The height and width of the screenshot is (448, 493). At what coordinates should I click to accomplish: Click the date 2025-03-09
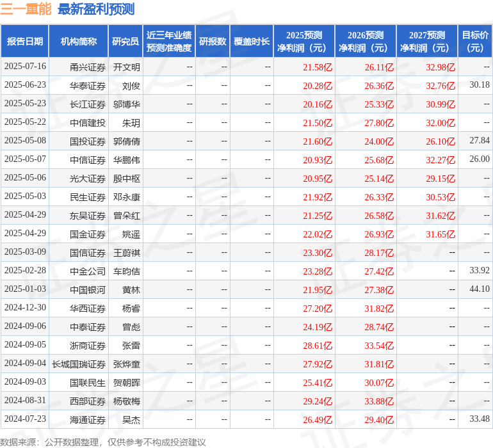[25, 252]
